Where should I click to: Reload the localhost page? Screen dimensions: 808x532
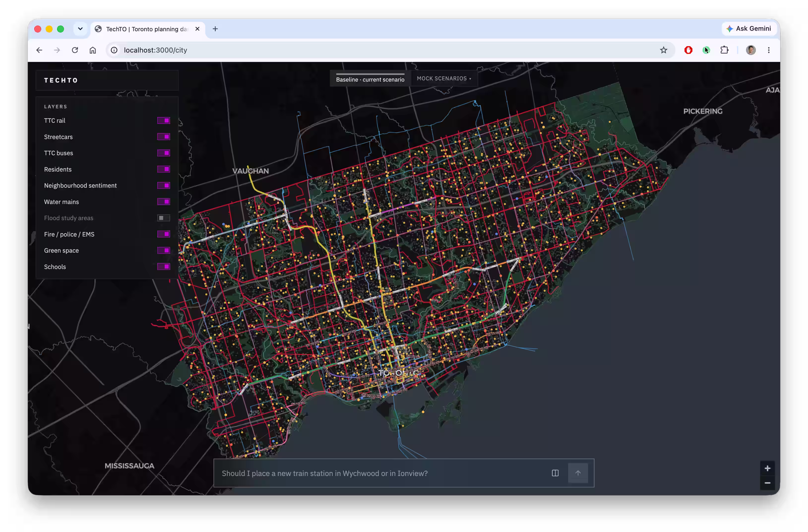[x=75, y=50]
